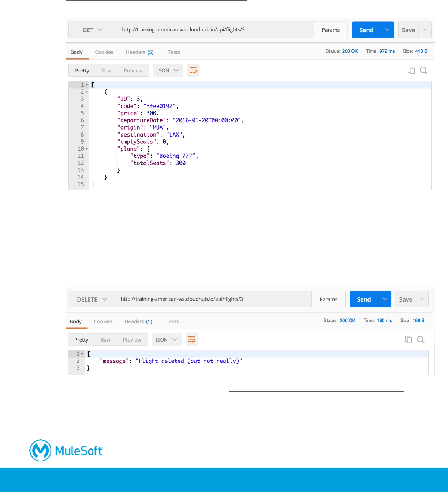Expand Send options arrow in GET panel
This screenshot has width=448, height=492.
387,30
